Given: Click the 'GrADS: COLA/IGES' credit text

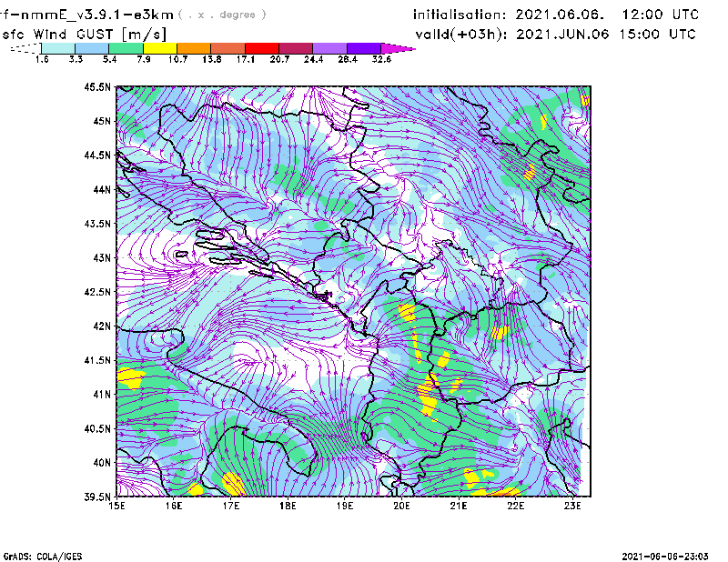Looking at the screenshot, I should (x=43, y=557).
